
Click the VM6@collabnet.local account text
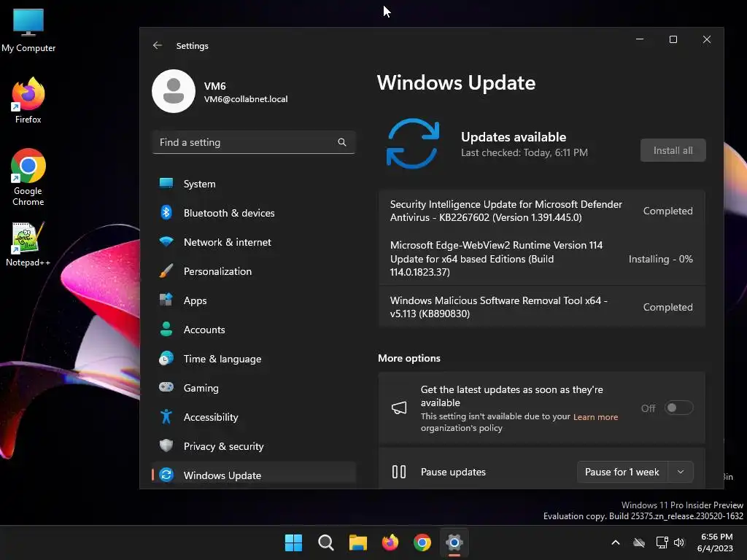(246, 99)
